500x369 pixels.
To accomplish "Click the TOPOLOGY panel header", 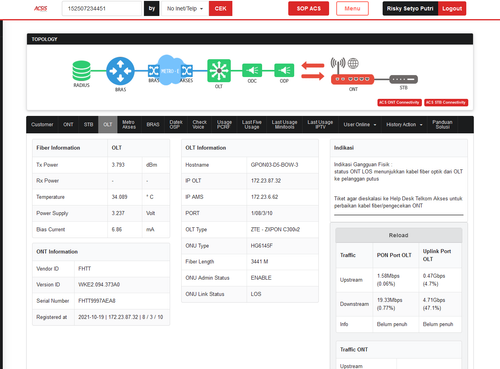I will (x=250, y=39).
